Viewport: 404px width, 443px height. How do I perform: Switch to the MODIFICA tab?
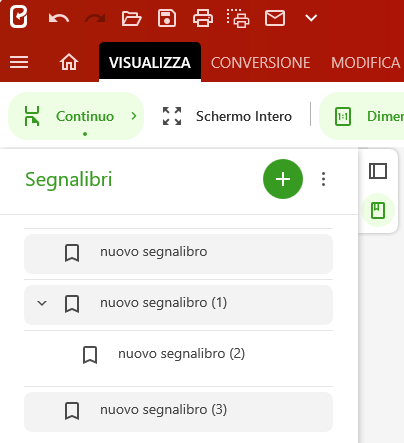[x=365, y=63]
